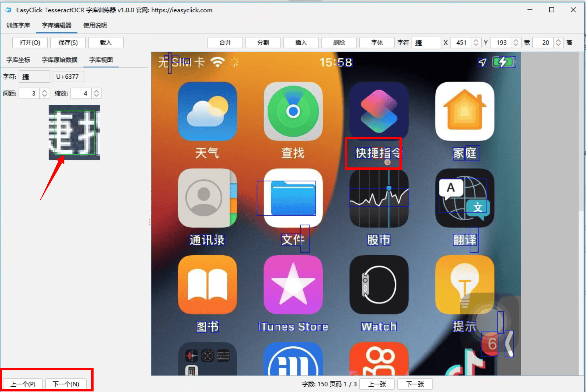Click the Watch app icon
The height and width of the screenshot is (392, 586).
pos(379,285)
